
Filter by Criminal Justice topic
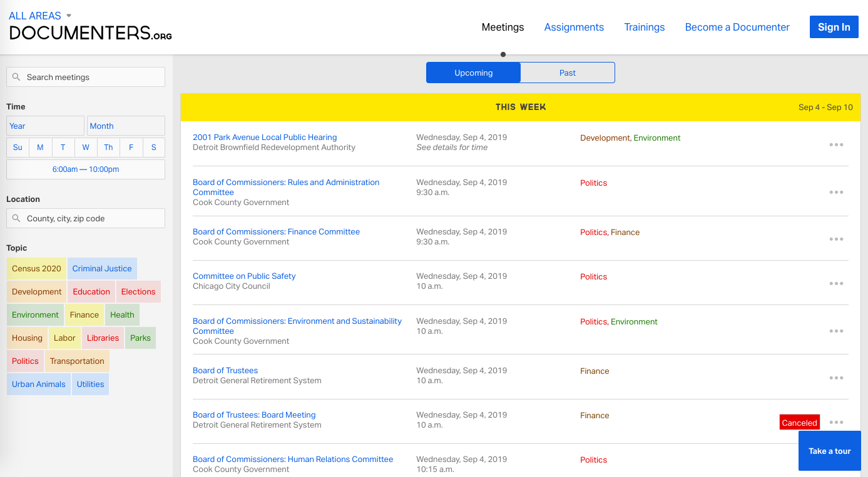[x=102, y=268]
